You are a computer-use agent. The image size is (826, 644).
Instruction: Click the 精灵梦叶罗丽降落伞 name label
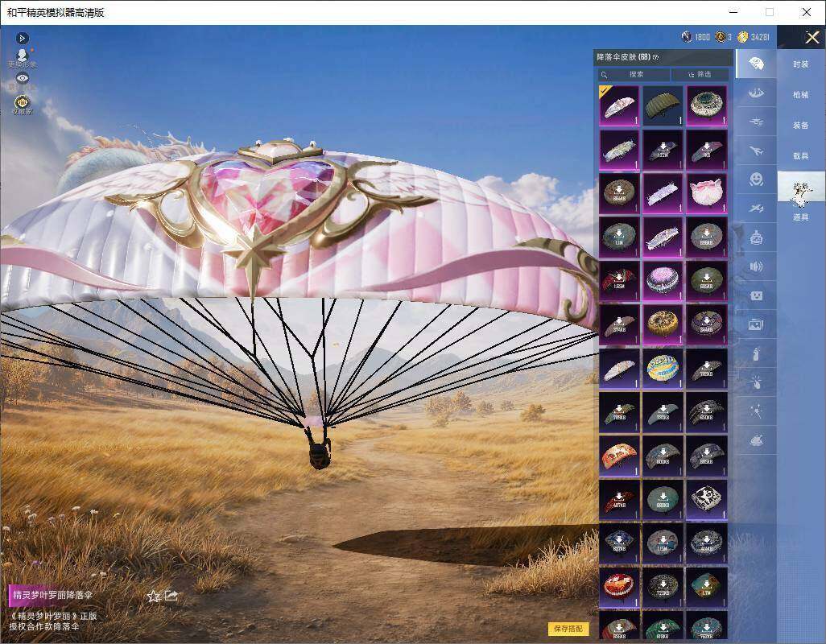(52, 595)
